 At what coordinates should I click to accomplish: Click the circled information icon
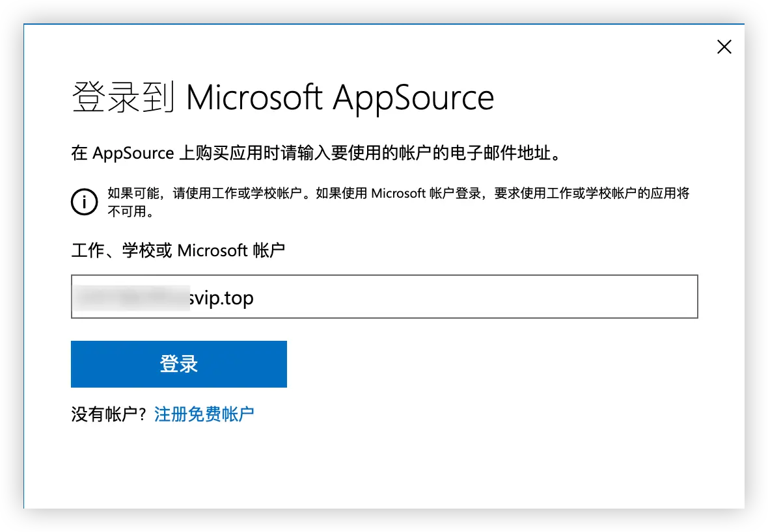84,202
